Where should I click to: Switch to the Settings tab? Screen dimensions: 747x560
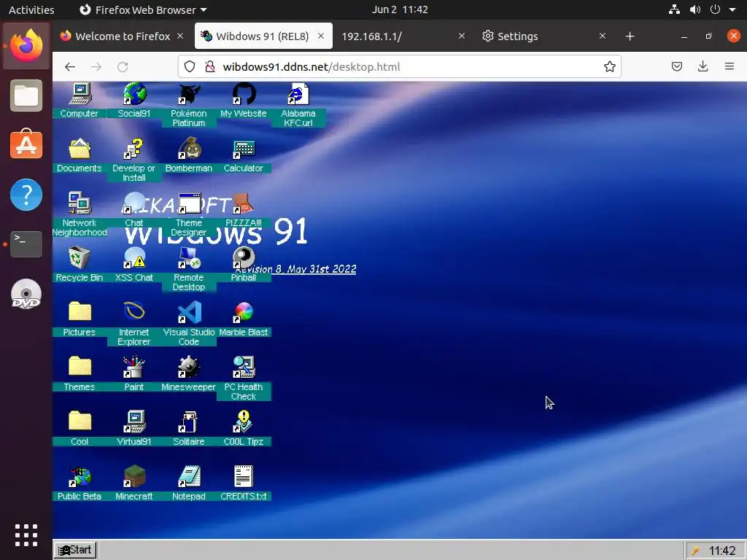click(543, 36)
